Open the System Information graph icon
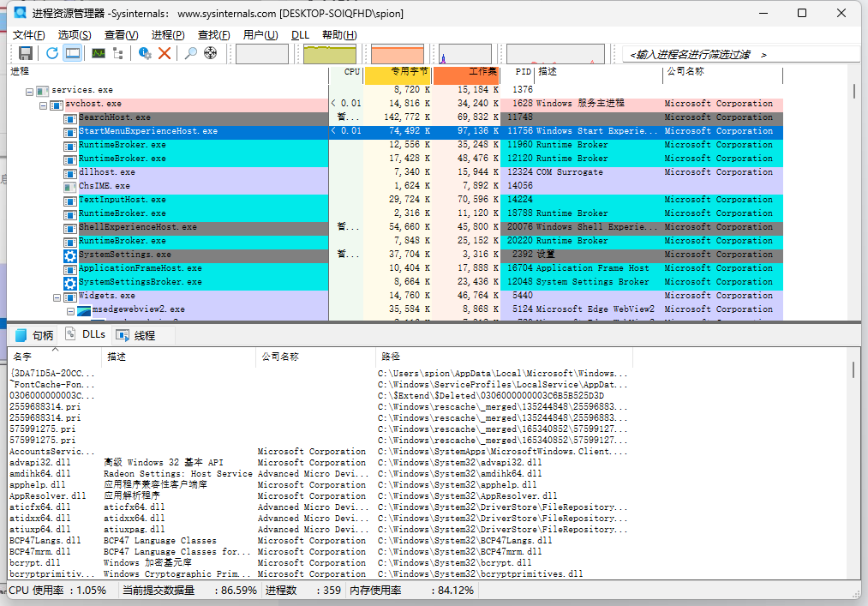868x606 pixels. point(99,53)
